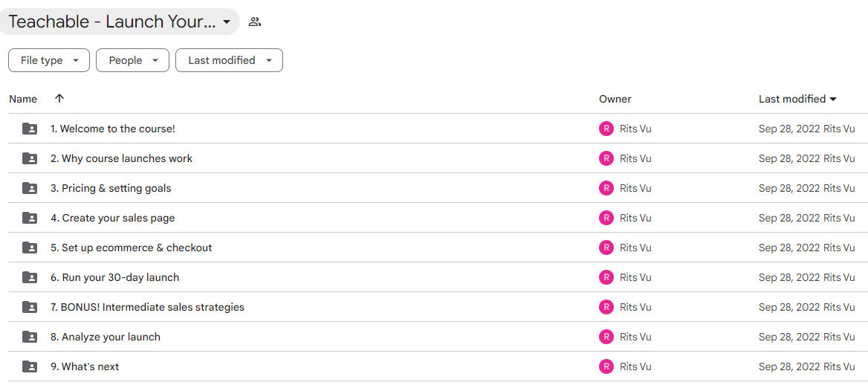Click folder icon for Why course launches work
The image size is (868, 391).
coord(29,158)
